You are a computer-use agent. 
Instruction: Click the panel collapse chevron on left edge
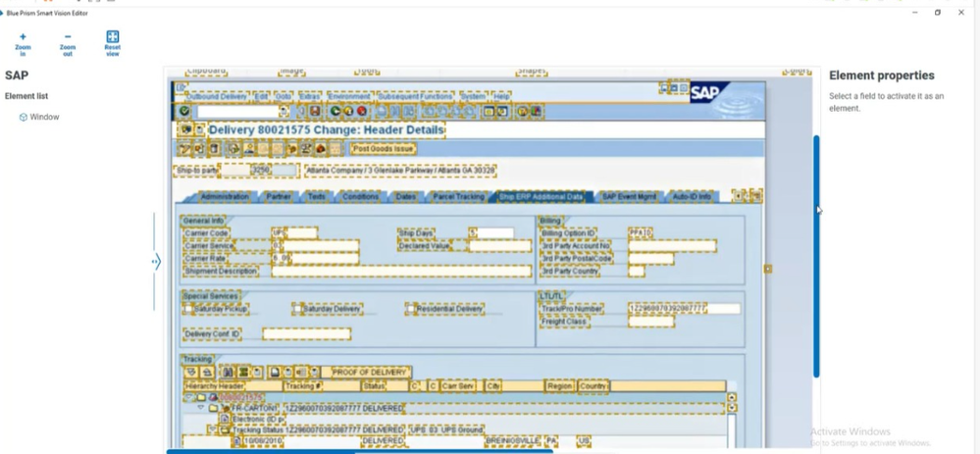(x=156, y=262)
